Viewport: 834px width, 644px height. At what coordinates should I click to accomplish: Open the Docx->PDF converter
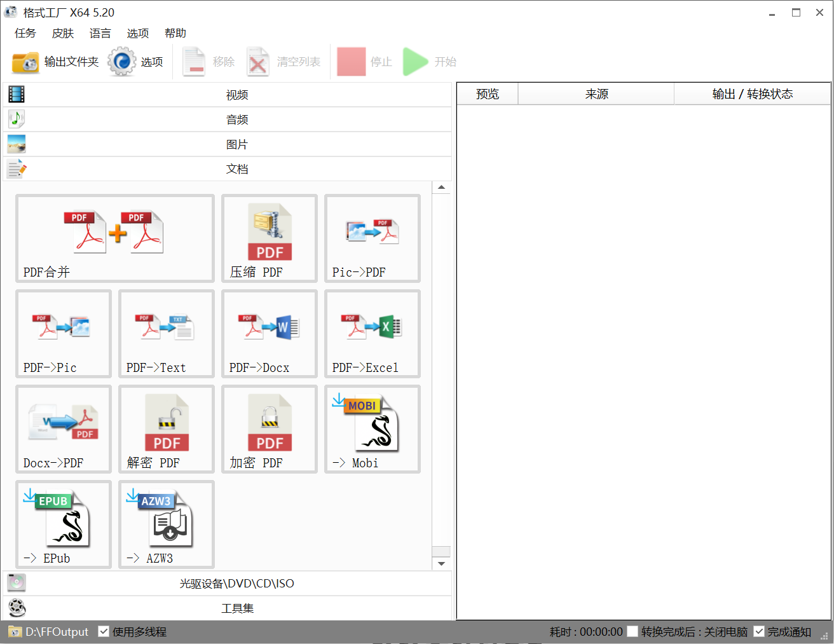tap(64, 429)
